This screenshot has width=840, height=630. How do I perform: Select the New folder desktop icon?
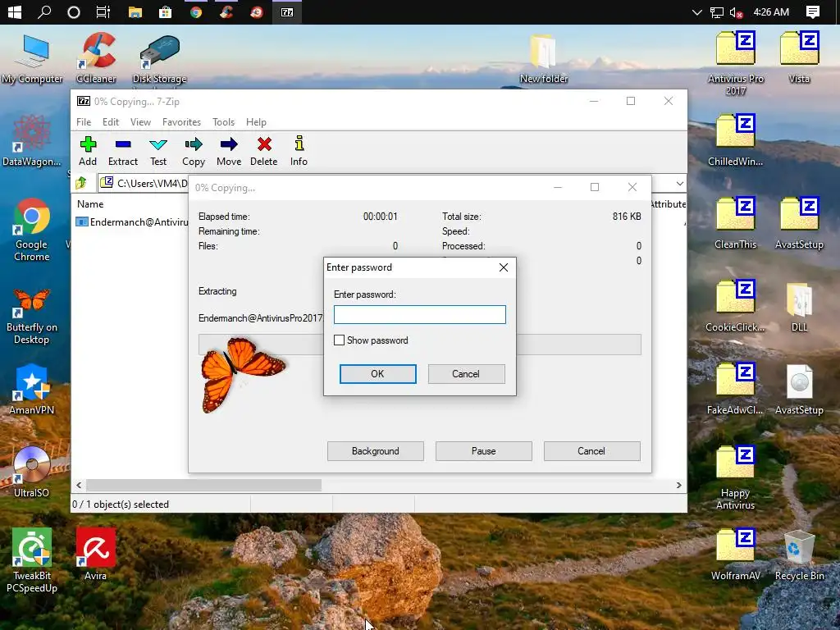(x=544, y=59)
